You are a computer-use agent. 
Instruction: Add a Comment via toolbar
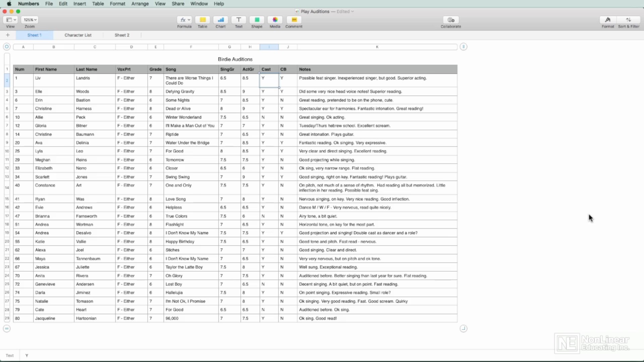tap(294, 20)
